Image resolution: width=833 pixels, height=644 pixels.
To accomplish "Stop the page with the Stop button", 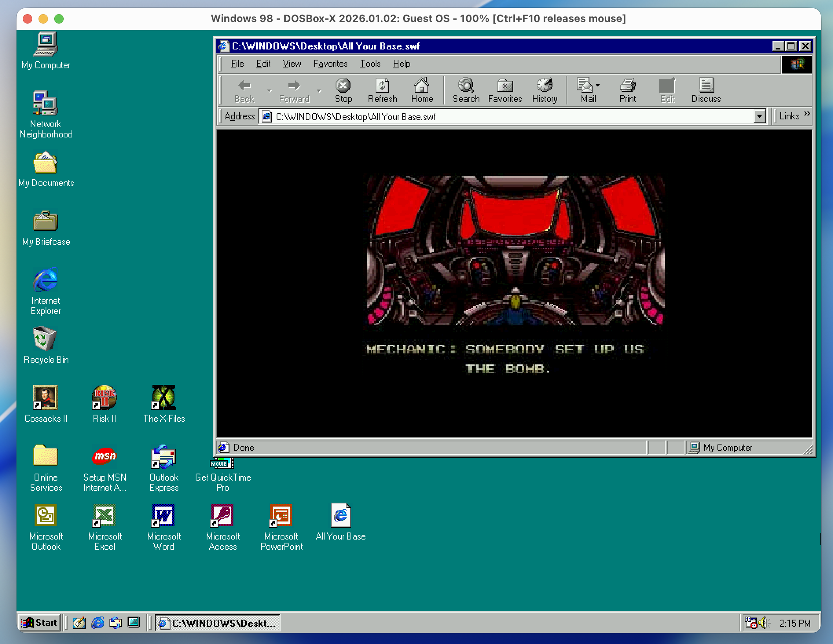I will 343,91.
